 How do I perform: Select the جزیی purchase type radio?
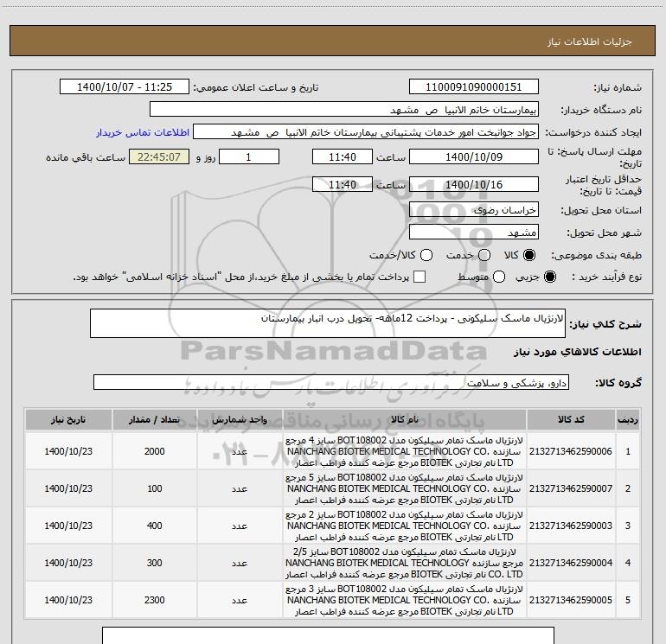(549, 277)
